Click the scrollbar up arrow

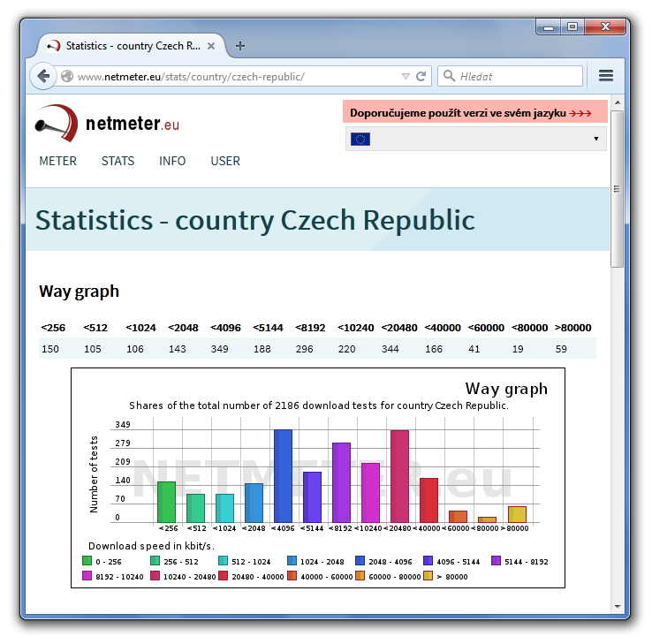pos(618,102)
